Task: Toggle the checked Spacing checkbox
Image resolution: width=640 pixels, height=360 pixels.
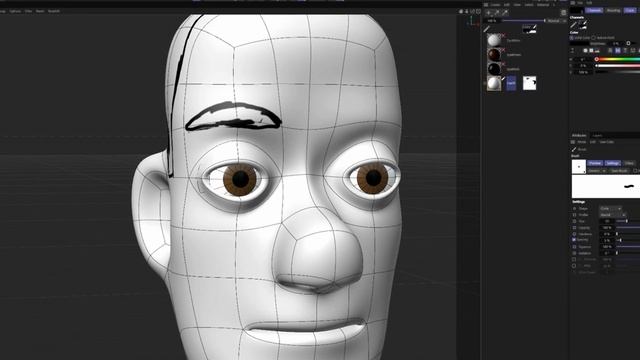Action: [x=573, y=240]
